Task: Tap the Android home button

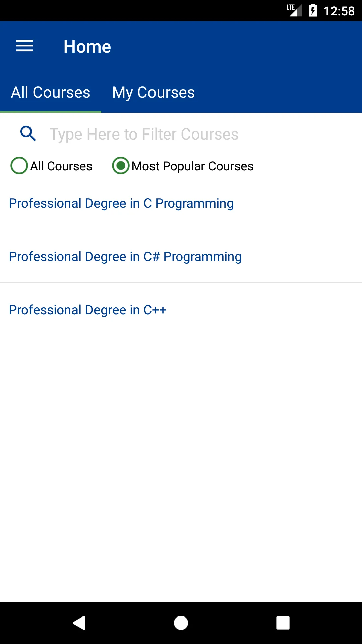Action: 181,623
